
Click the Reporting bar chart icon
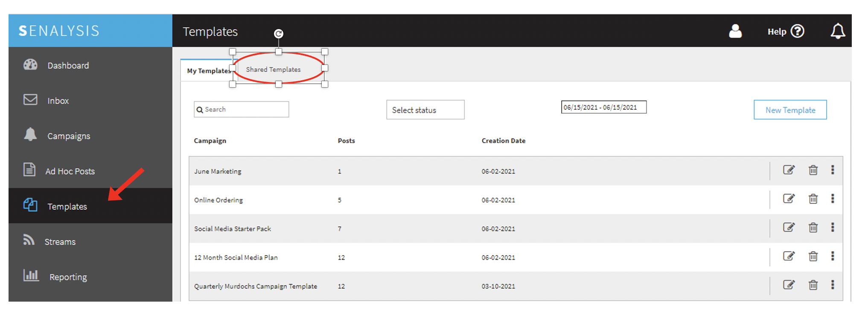pos(31,275)
